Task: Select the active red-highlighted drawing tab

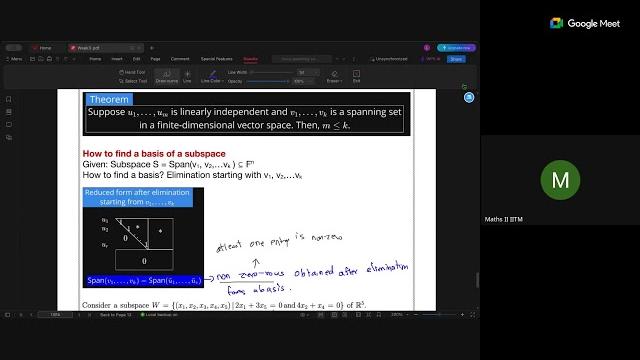Action: click(x=250, y=59)
